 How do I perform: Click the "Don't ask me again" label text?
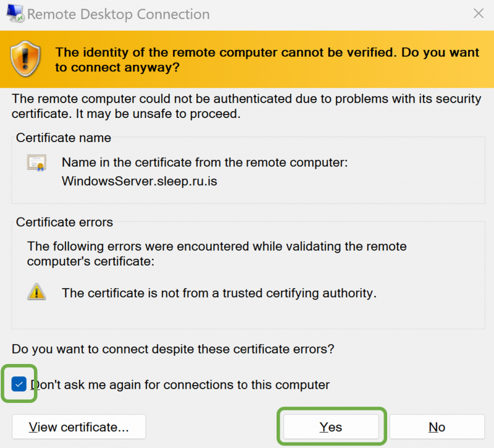[180, 385]
